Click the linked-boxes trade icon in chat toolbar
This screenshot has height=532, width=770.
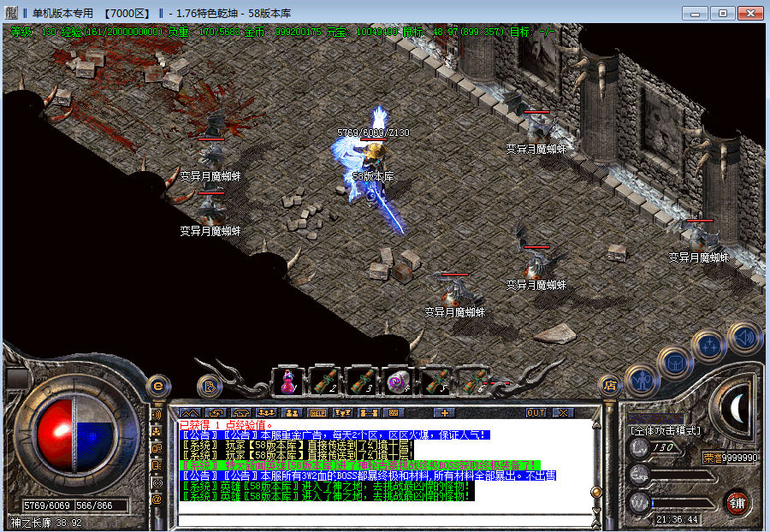(368, 413)
